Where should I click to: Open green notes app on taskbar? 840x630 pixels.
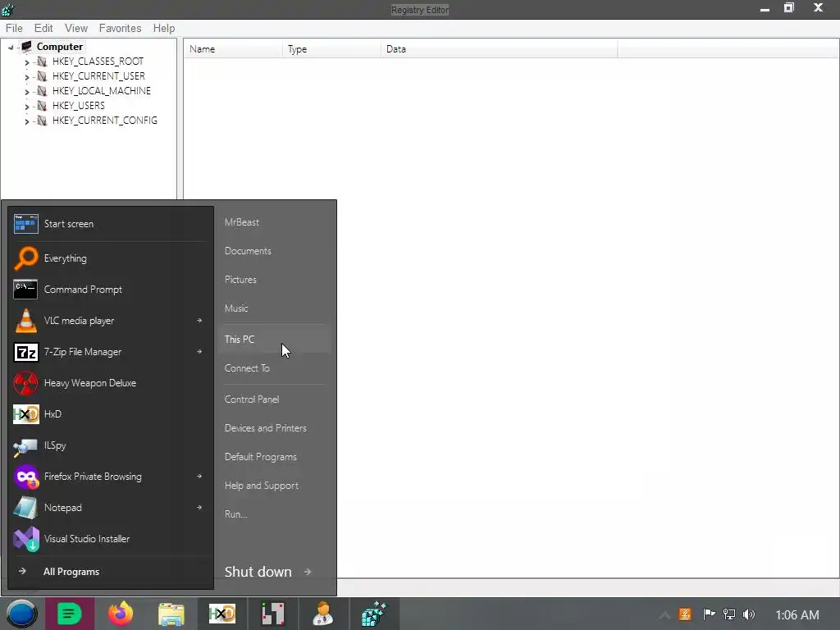click(70, 614)
